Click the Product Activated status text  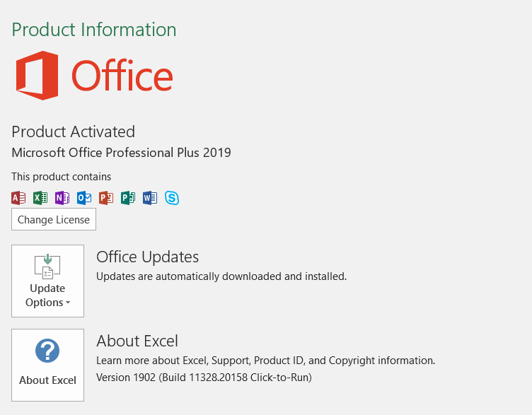coord(73,131)
